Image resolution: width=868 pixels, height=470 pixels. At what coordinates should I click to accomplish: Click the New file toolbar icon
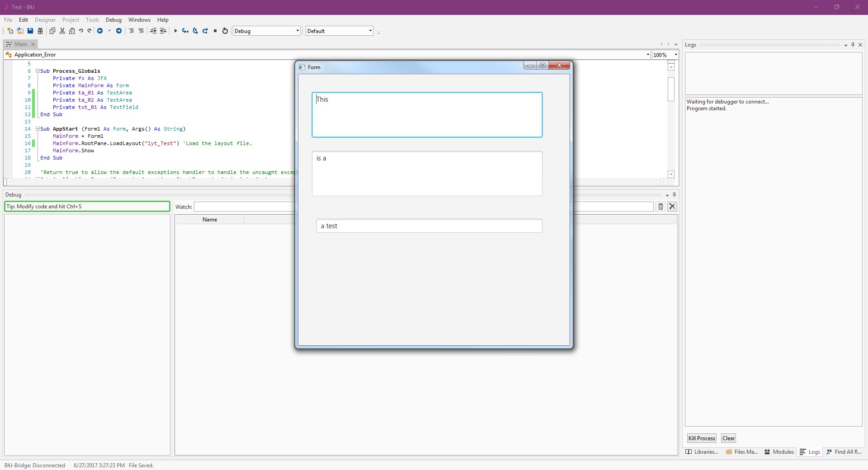tap(10, 31)
